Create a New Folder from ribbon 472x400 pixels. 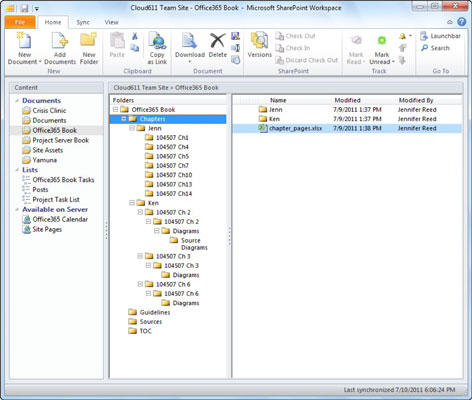(89, 48)
